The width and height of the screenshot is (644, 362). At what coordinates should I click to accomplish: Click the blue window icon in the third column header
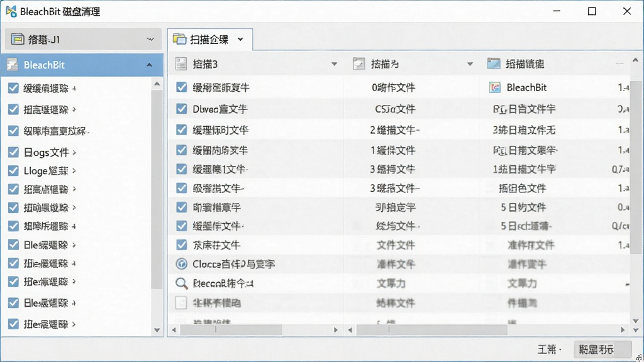point(494,63)
